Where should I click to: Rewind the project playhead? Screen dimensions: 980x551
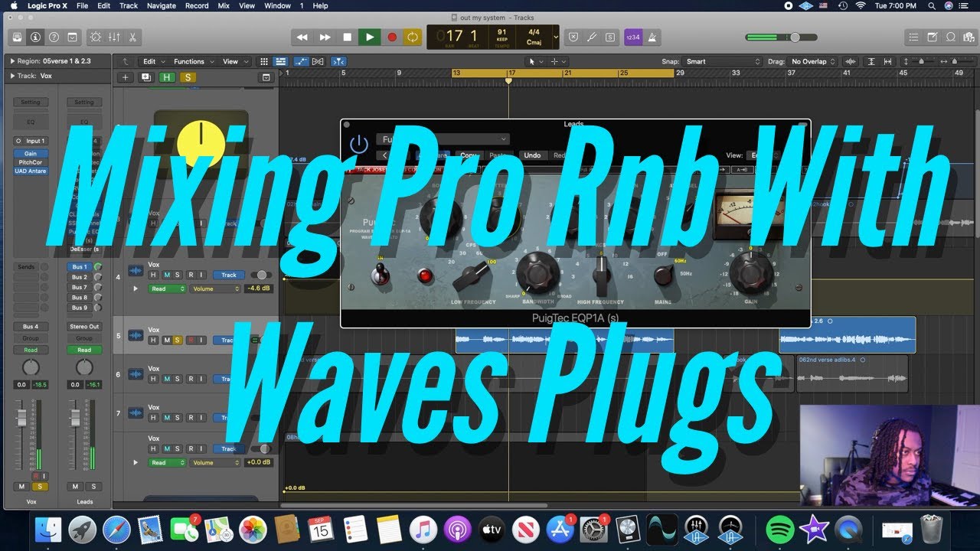tap(302, 37)
